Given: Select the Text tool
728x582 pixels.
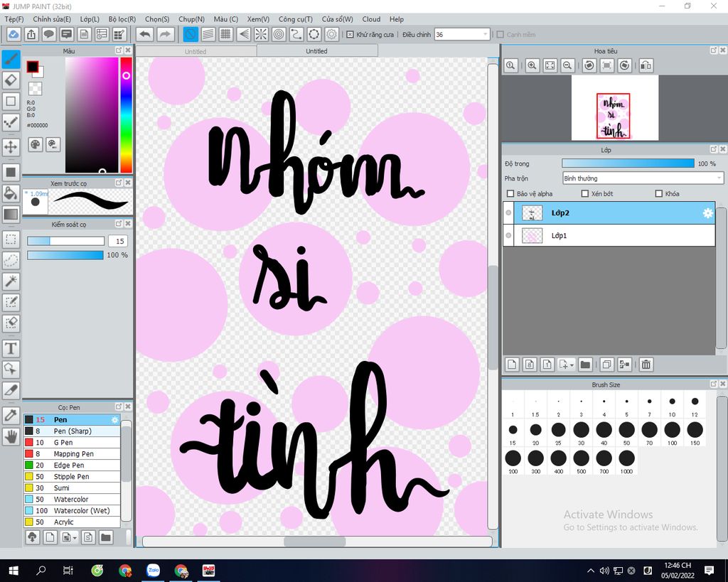Looking at the screenshot, I should tap(11, 348).
